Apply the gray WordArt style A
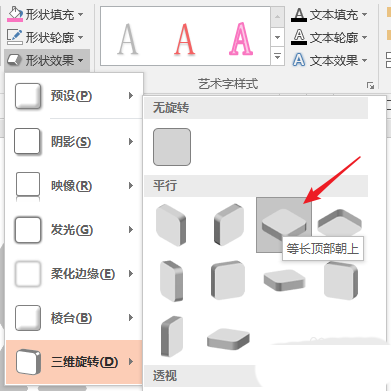 pos(128,39)
